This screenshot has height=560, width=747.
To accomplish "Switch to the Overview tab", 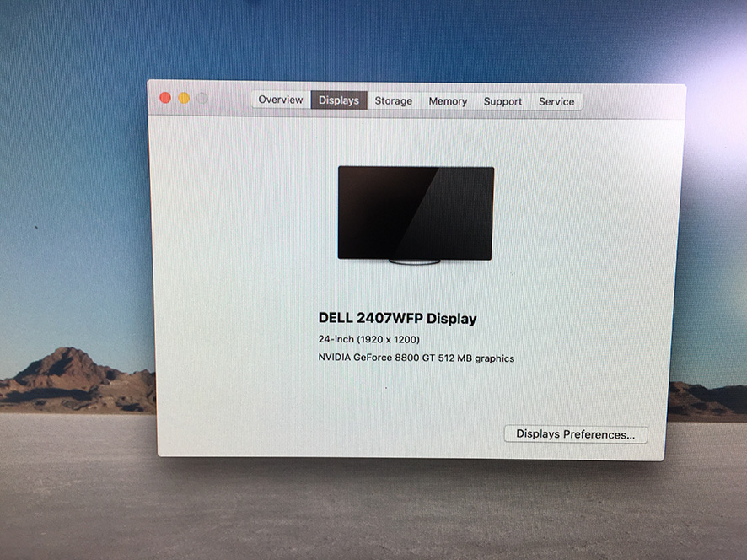I will 280,100.
